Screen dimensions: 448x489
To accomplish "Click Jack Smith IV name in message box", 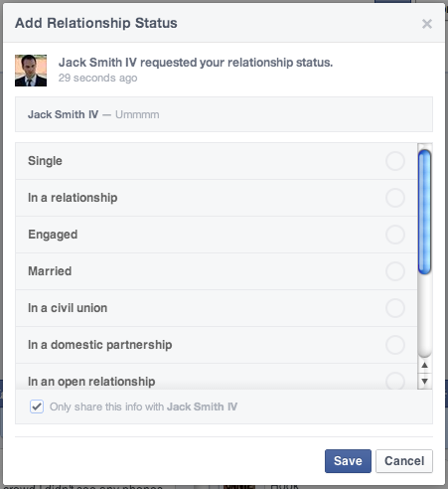I will click(63, 114).
